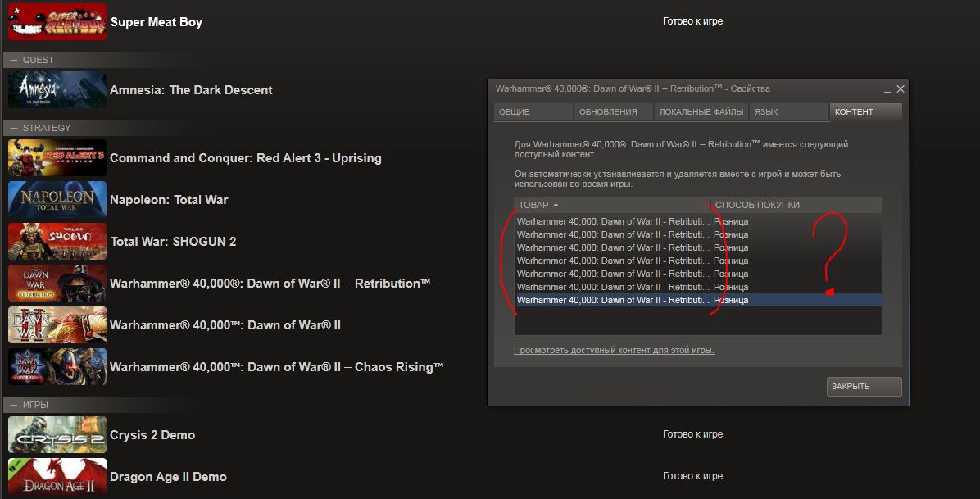
Task: Click the Super Meat Boy Готово к игре status
Action: coord(692,21)
